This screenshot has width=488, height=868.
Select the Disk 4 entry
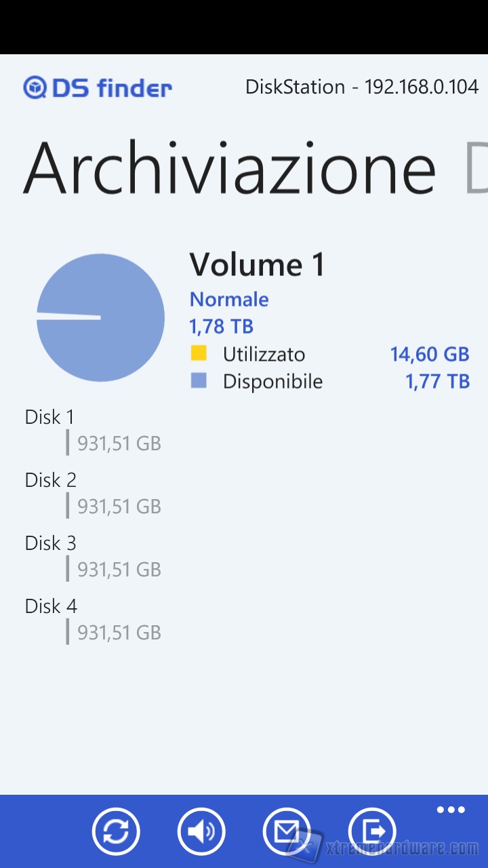pos(51,606)
